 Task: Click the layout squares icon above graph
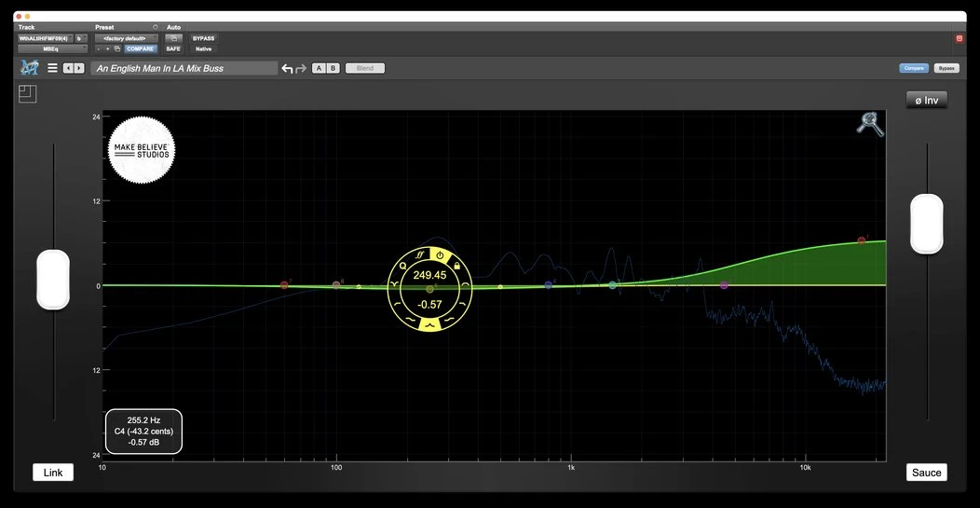click(x=26, y=93)
